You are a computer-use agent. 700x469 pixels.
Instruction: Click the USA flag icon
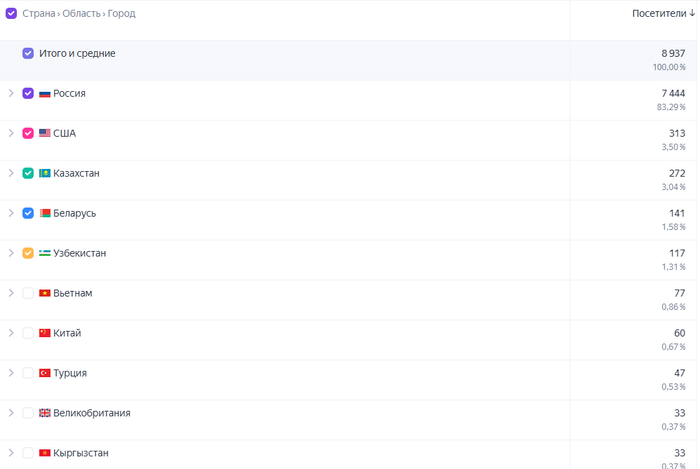click(x=45, y=133)
